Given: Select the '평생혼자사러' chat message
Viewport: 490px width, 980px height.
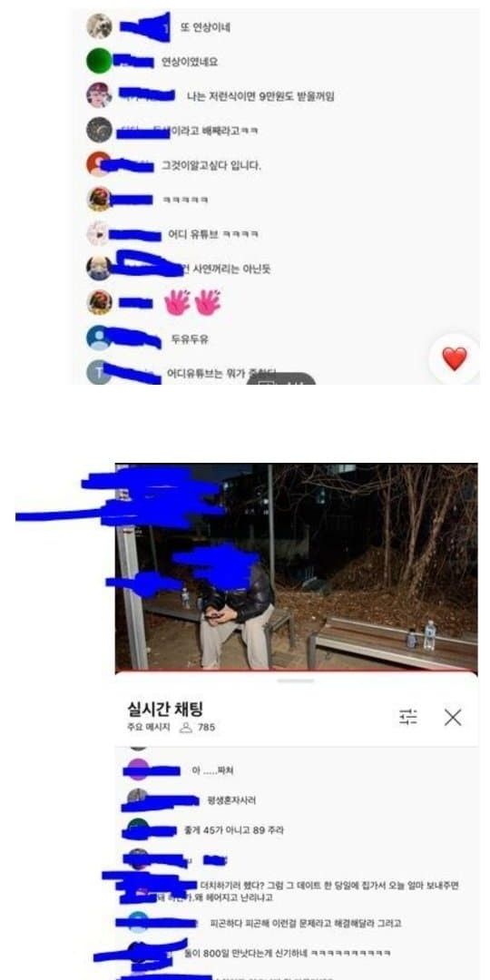Looking at the screenshot, I should pyautogui.click(x=236, y=800).
